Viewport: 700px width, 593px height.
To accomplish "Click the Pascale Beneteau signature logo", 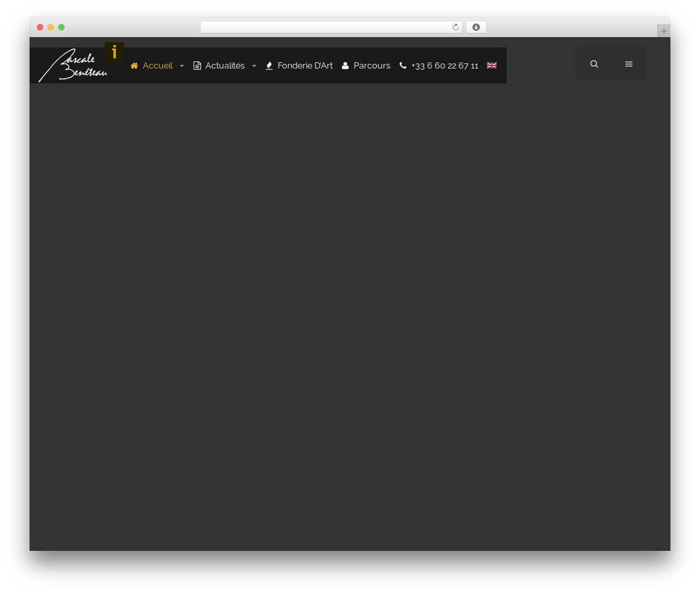I will (73, 65).
